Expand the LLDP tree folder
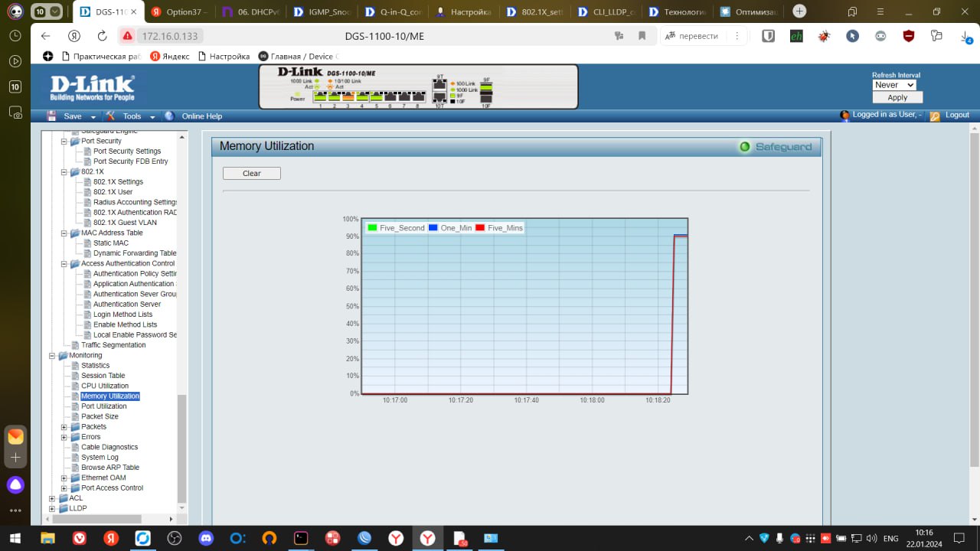Image resolution: width=980 pixels, height=551 pixels. (52, 508)
